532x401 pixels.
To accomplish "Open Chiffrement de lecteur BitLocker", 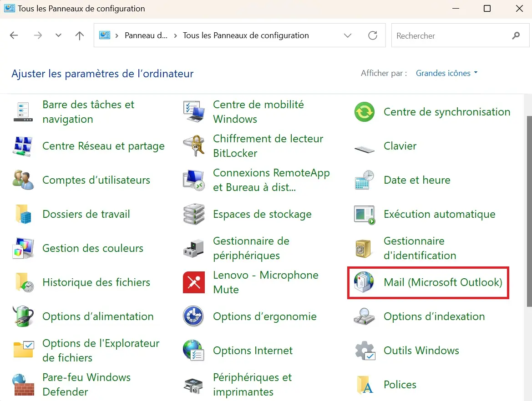I will (268, 145).
